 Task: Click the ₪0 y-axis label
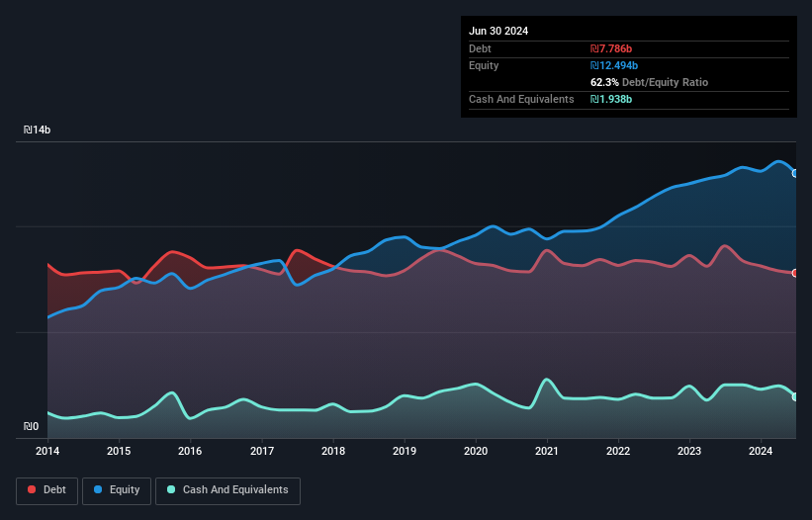(31, 426)
